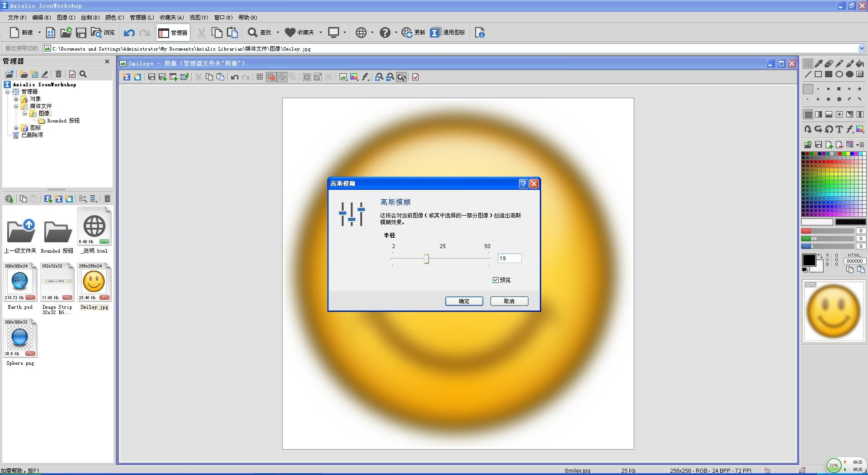Screen dimensions: 868x475
Task: Open the recently used path dropdown
Action: click(x=861, y=48)
